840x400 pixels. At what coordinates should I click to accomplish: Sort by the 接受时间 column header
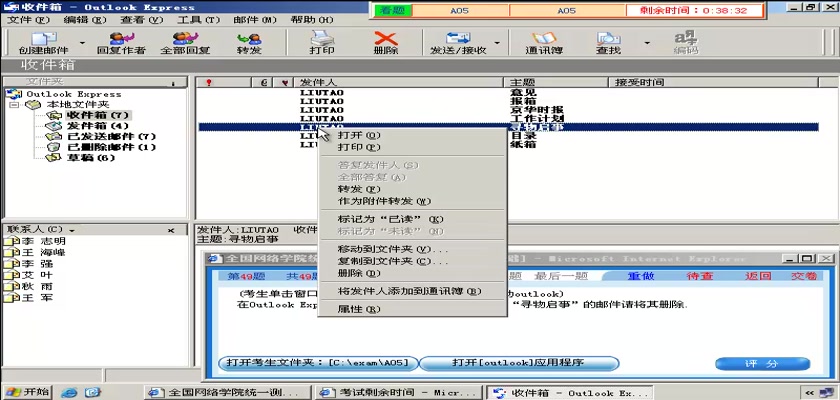(713, 82)
